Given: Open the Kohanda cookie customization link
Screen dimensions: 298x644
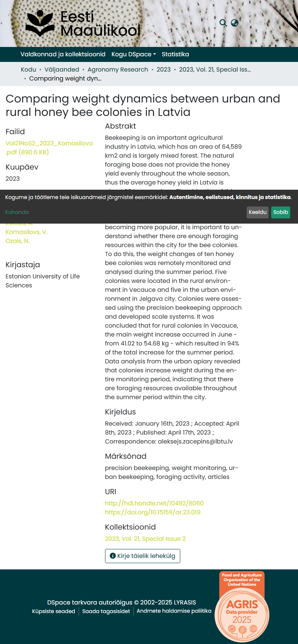Looking at the screenshot, I should point(17,212).
